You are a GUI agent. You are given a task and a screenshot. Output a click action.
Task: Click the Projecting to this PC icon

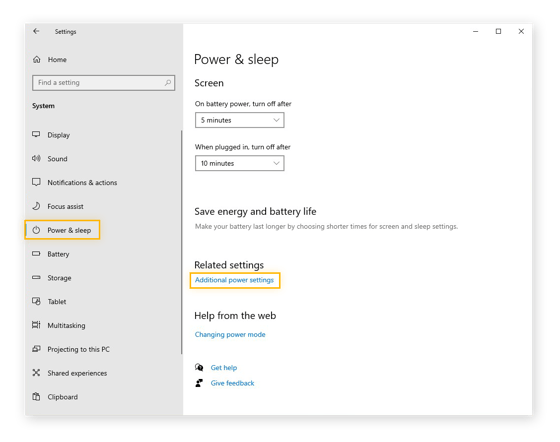click(x=36, y=349)
